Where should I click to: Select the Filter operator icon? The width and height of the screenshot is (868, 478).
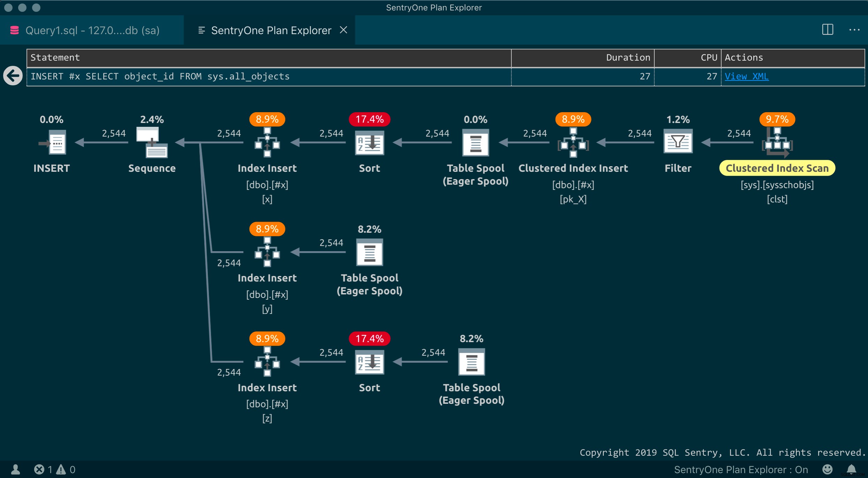pos(678,141)
